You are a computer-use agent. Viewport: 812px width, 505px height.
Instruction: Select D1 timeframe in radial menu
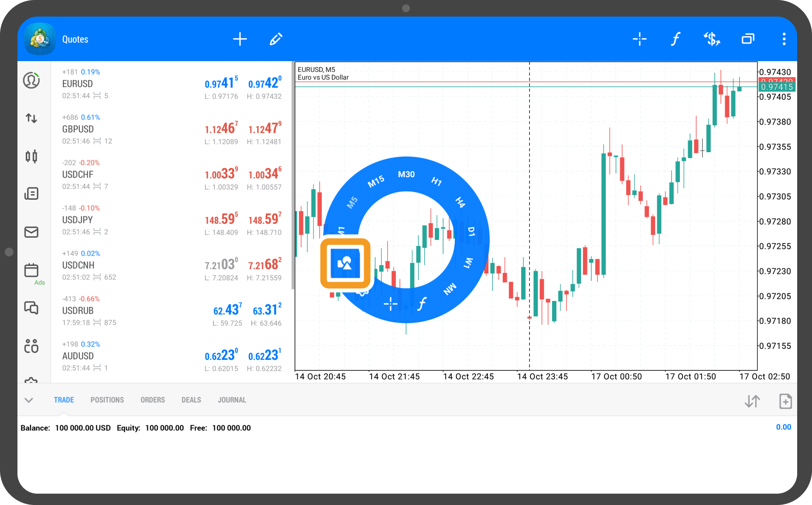(471, 232)
